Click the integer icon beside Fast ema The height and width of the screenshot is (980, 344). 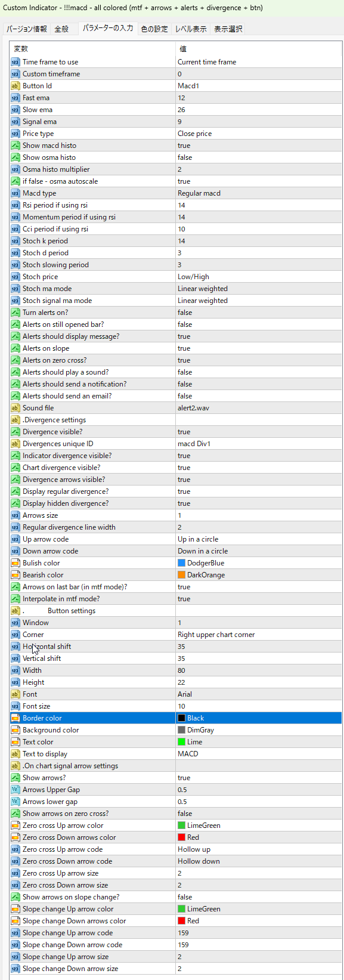click(x=16, y=98)
